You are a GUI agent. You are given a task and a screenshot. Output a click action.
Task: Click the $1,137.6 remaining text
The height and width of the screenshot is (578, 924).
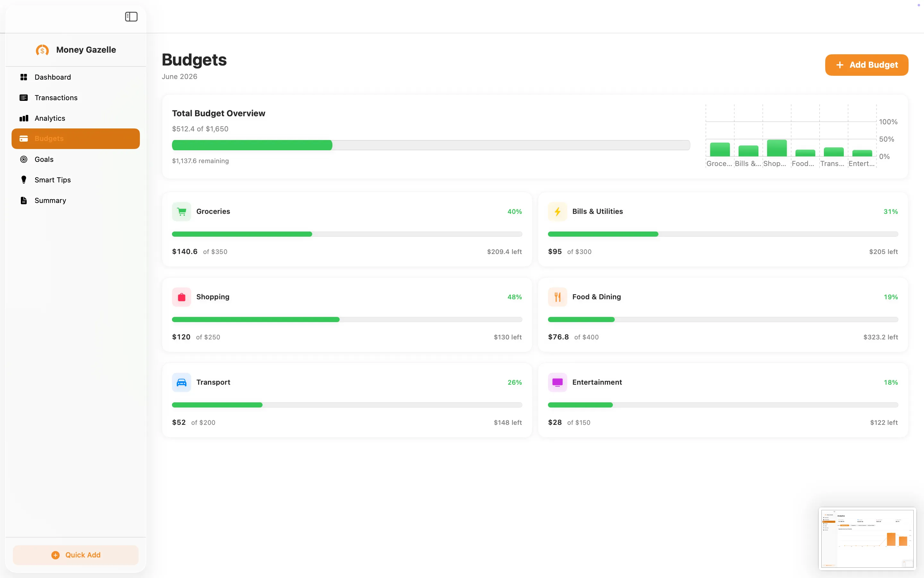tap(201, 161)
